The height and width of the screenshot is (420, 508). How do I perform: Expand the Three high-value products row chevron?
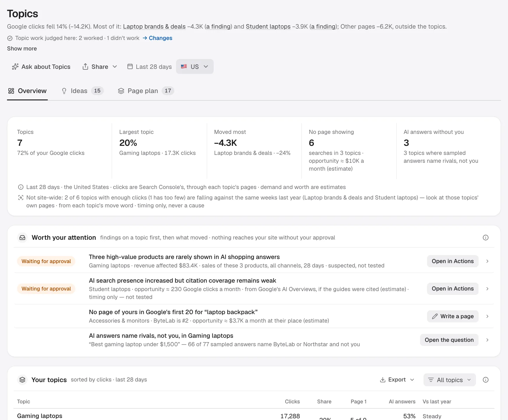[487, 261]
